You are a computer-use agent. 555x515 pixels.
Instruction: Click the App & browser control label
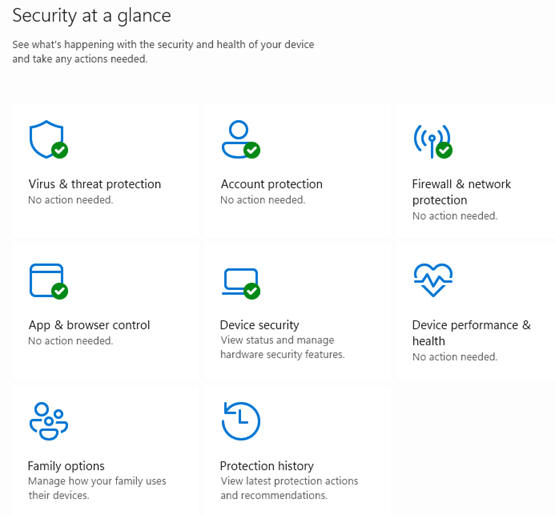(89, 325)
